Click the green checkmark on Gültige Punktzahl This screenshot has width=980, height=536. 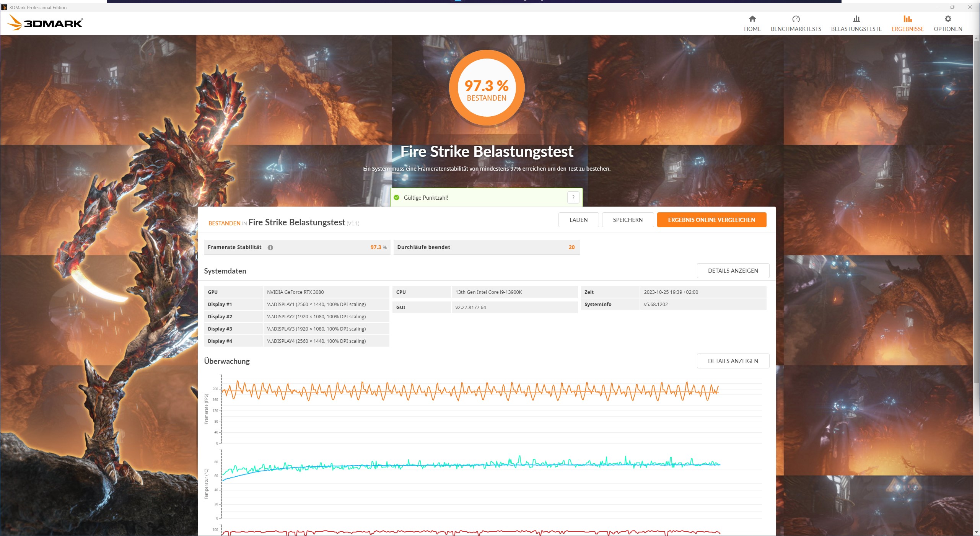tap(397, 197)
